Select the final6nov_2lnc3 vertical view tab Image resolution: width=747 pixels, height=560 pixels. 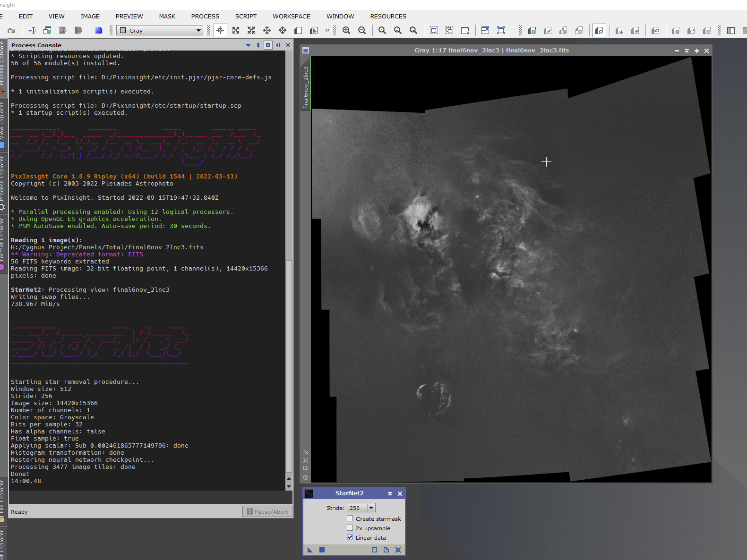[x=306, y=87]
